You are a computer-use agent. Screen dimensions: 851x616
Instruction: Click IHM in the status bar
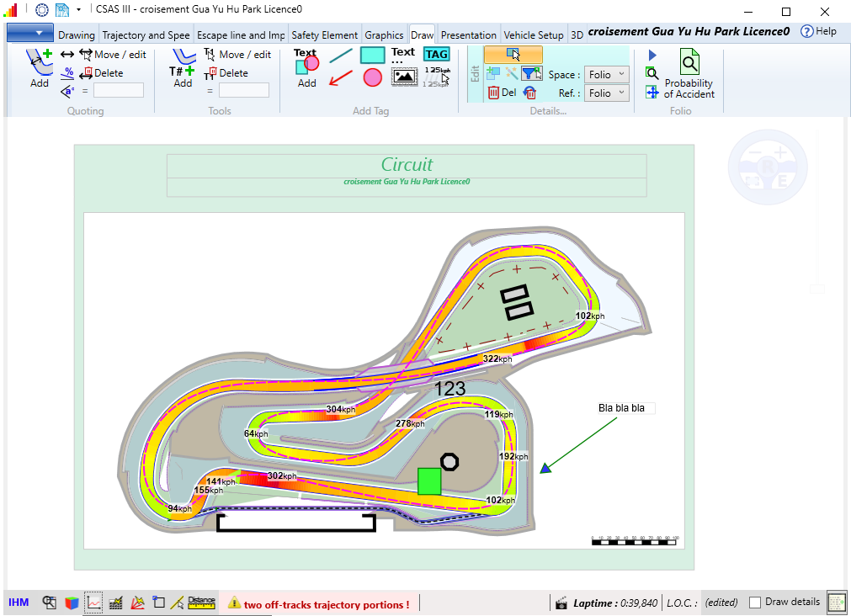pos(19,603)
